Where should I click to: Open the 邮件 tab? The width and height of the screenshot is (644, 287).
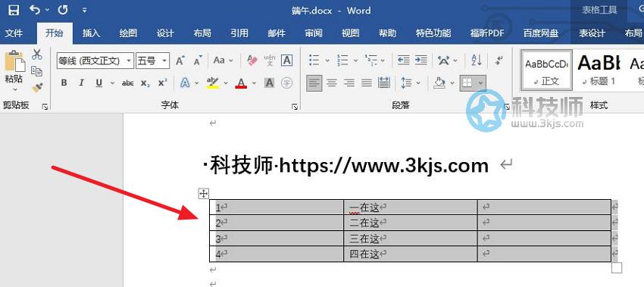click(x=277, y=33)
